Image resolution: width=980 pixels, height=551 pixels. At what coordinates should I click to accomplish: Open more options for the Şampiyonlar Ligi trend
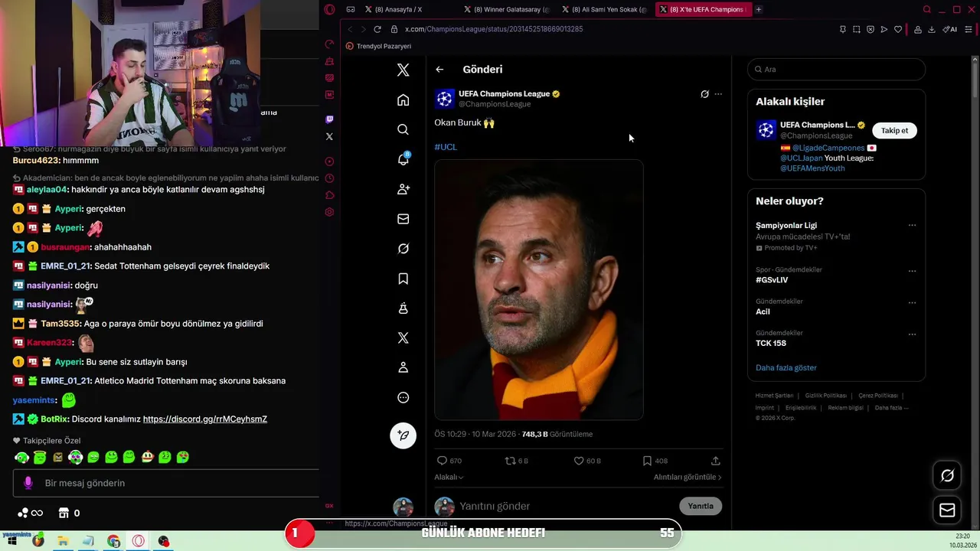tap(912, 226)
